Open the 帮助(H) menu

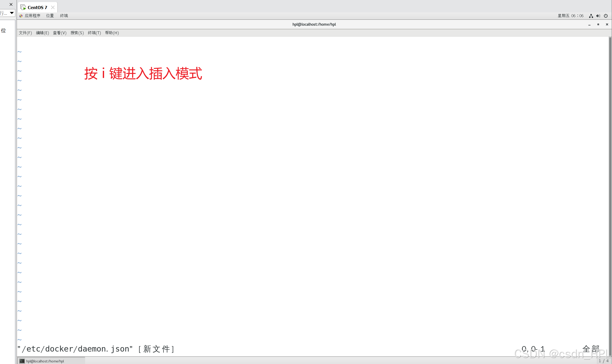click(x=112, y=33)
